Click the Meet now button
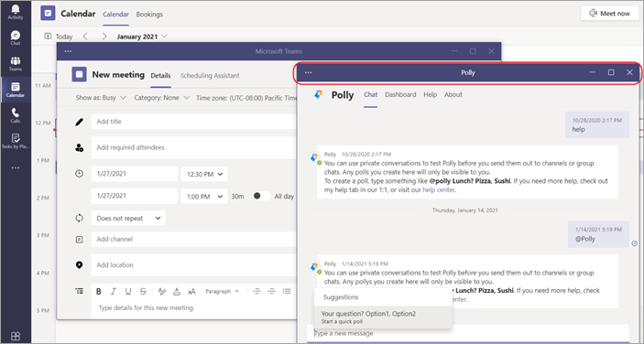Viewport: 644px width, 344px height. [x=609, y=14]
